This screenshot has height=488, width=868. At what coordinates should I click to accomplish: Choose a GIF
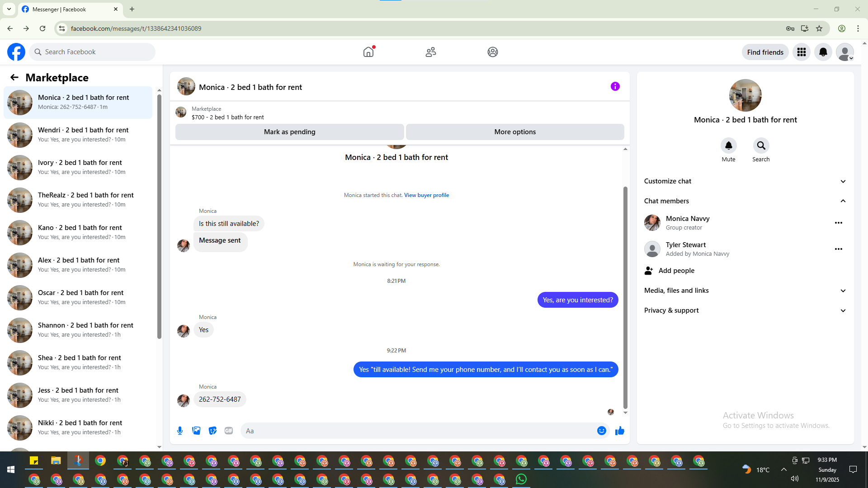click(229, 431)
